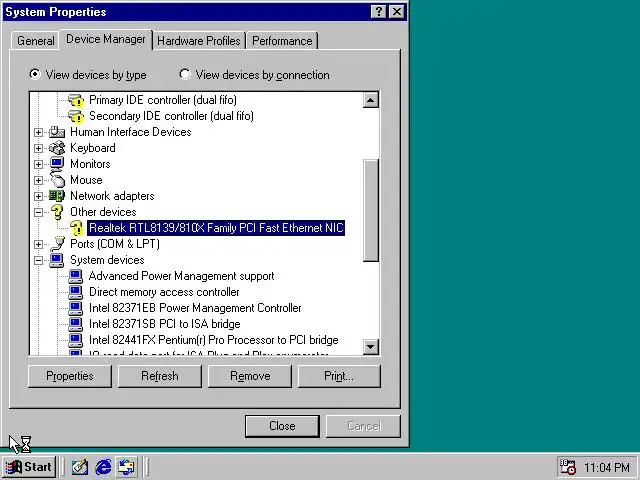
Task: Click the Monitors category icon
Action: 57,164
